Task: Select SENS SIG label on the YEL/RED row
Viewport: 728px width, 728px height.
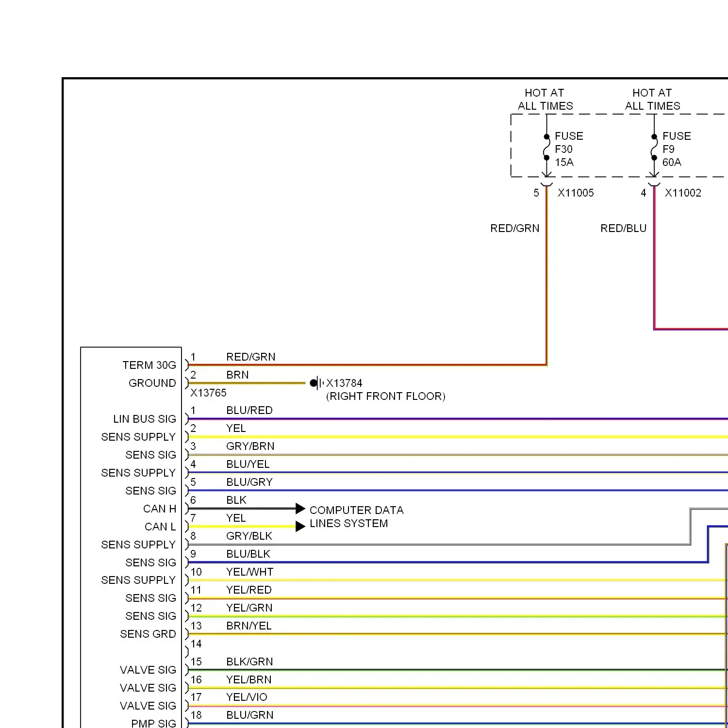Action: [x=150, y=598]
